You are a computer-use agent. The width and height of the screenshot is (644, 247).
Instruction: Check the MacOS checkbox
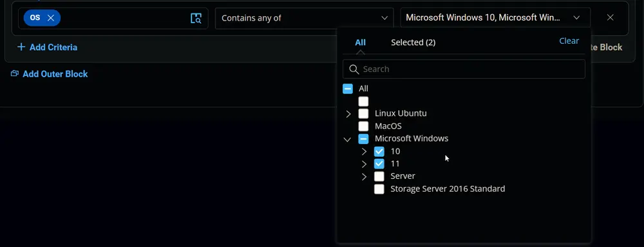point(363,126)
